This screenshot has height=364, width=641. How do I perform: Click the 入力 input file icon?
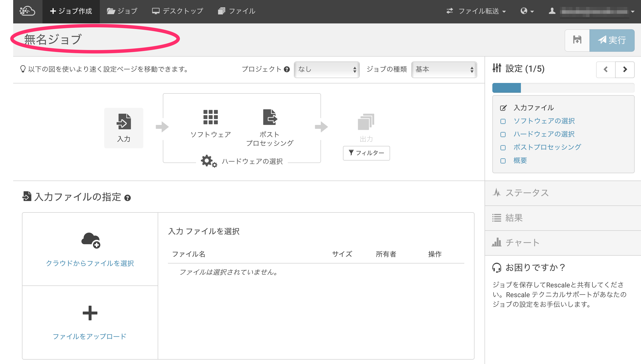[124, 122]
